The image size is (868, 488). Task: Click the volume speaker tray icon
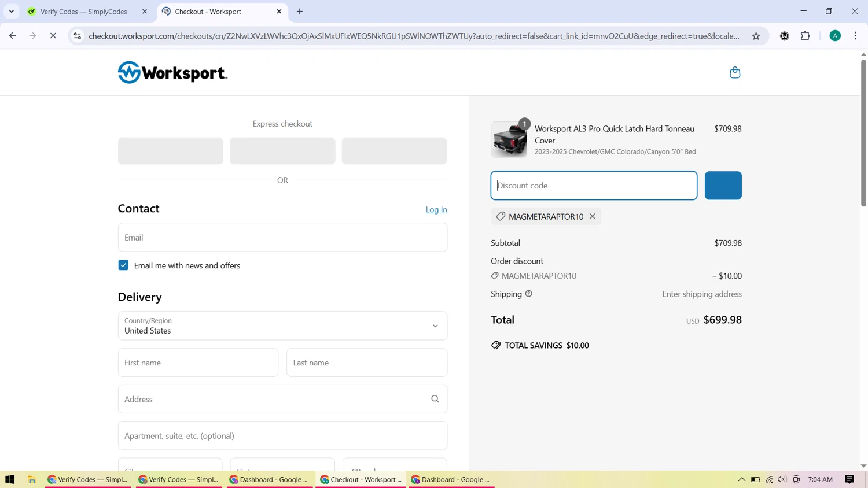tap(782, 479)
